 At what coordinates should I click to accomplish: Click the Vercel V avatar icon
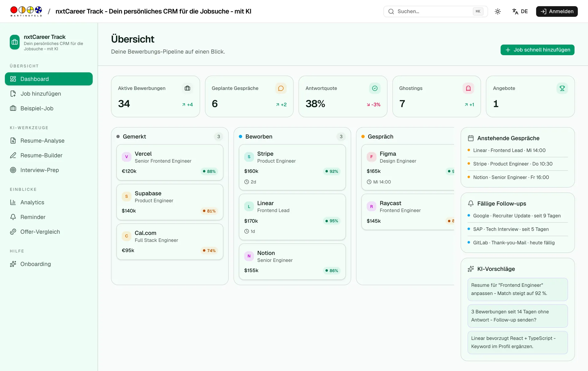pyautogui.click(x=126, y=157)
